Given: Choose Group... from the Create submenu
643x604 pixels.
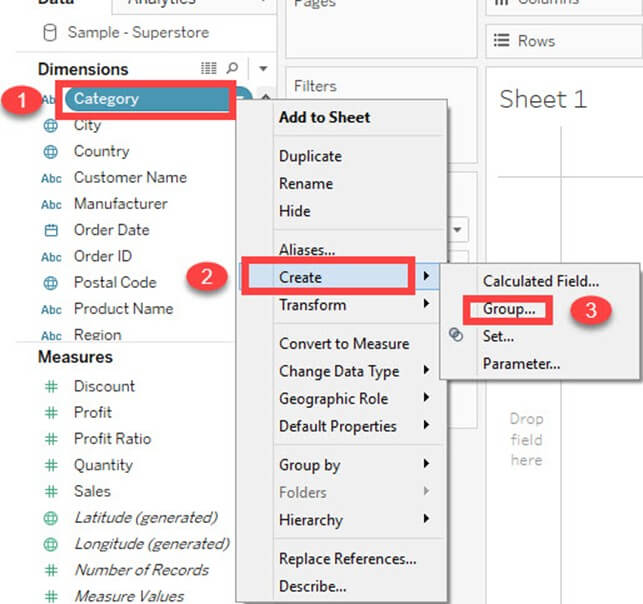Looking at the screenshot, I should (x=509, y=310).
